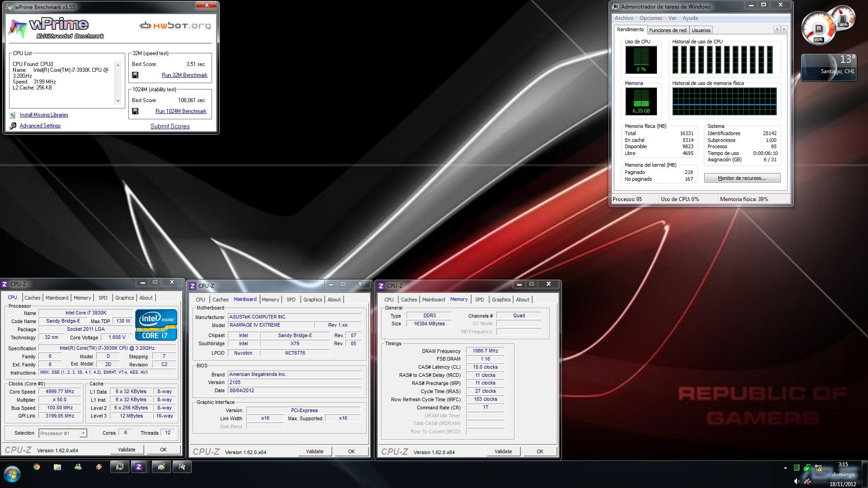
Task: Click Monitor de recursos button
Action: (x=742, y=178)
